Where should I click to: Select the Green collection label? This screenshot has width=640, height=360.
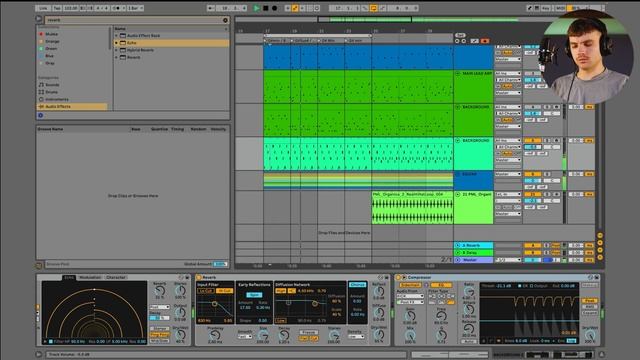(51, 49)
